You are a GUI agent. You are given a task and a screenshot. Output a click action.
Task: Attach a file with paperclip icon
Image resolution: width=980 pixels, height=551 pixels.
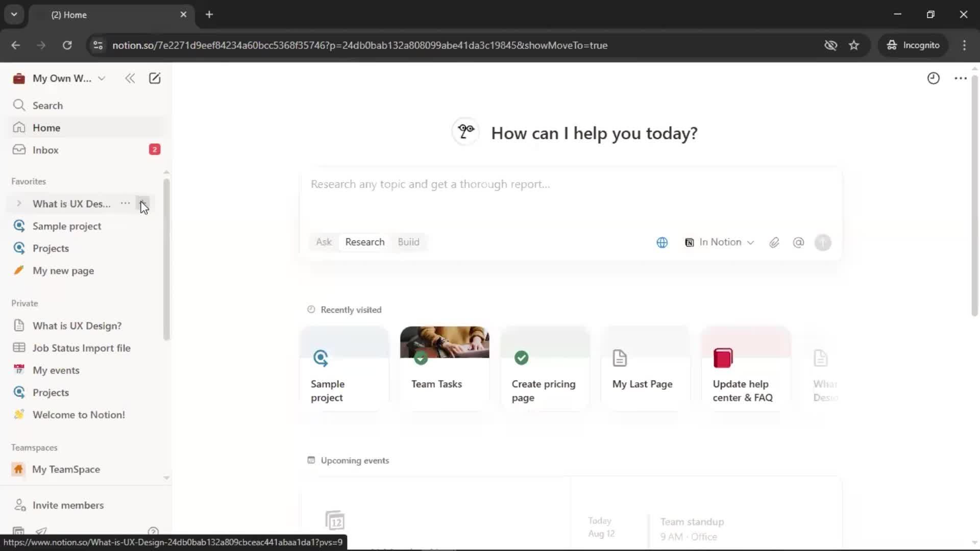774,243
